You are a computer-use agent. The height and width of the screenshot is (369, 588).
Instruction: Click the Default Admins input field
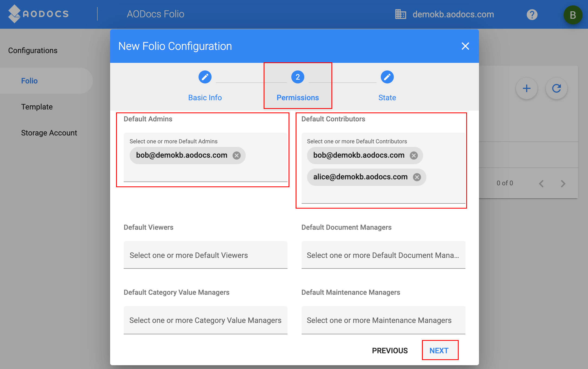pos(205,157)
